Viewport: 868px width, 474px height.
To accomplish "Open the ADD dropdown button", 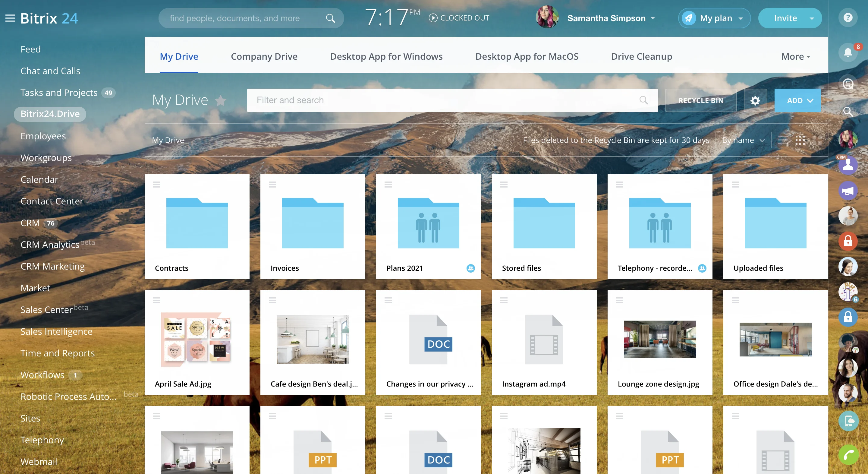I will pos(797,100).
